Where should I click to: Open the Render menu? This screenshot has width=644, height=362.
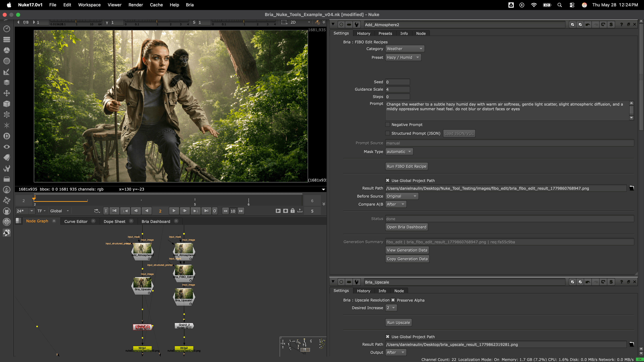136,5
